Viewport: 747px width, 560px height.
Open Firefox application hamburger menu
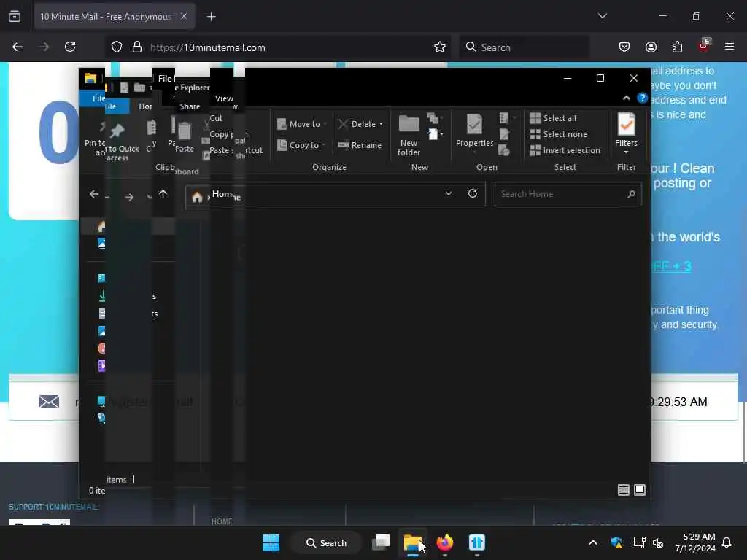[x=729, y=47]
